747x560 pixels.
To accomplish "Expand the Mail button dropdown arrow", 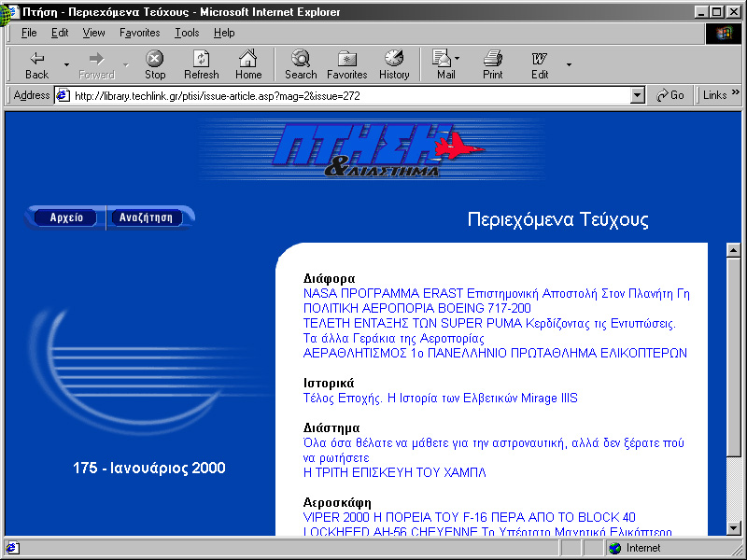I will [458, 59].
